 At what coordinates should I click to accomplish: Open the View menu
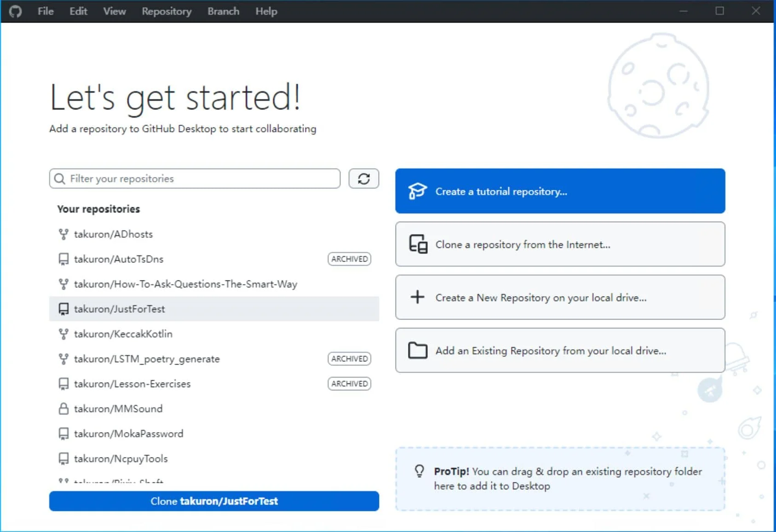click(x=115, y=11)
